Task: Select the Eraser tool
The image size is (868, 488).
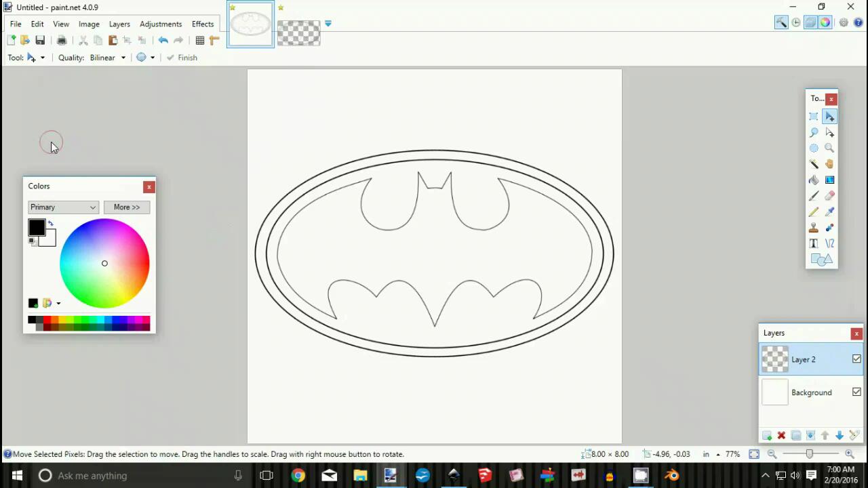Action: (x=830, y=196)
